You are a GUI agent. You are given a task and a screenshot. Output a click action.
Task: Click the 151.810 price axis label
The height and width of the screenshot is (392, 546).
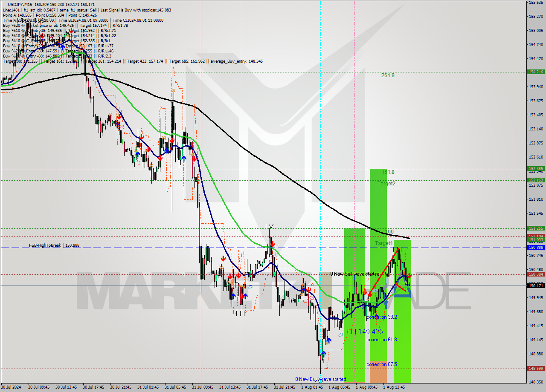click(x=536, y=199)
